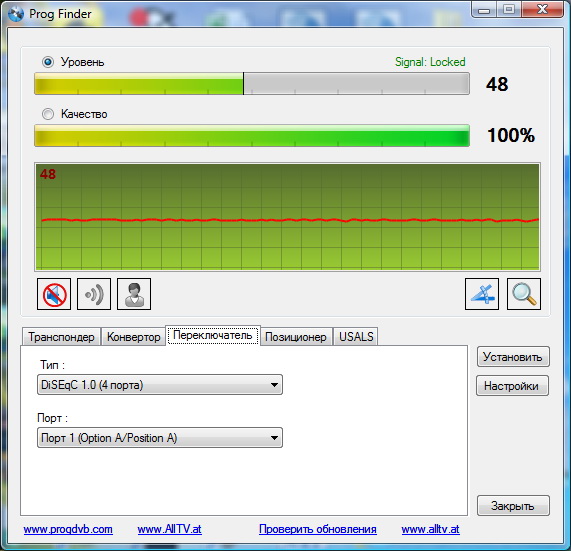Screen dimensions: 571x551
Task: Click the Настройки button
Action: coord(512,386)
